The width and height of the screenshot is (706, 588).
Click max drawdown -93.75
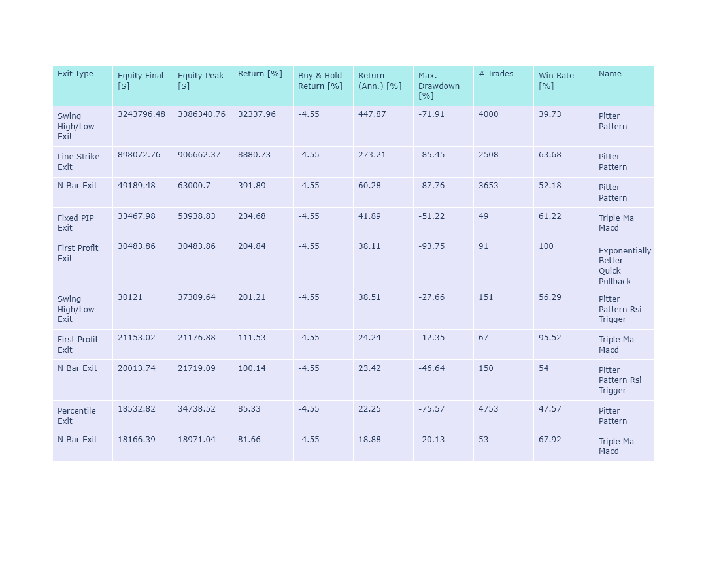(x=431, y=246)
